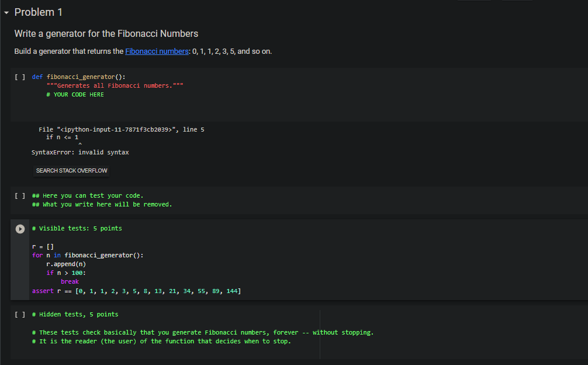This screenshot has height=365, width=588.
Task: Click the 'Write a generator' subtitle
Action: pyautogui.click(x=106, y=34)
